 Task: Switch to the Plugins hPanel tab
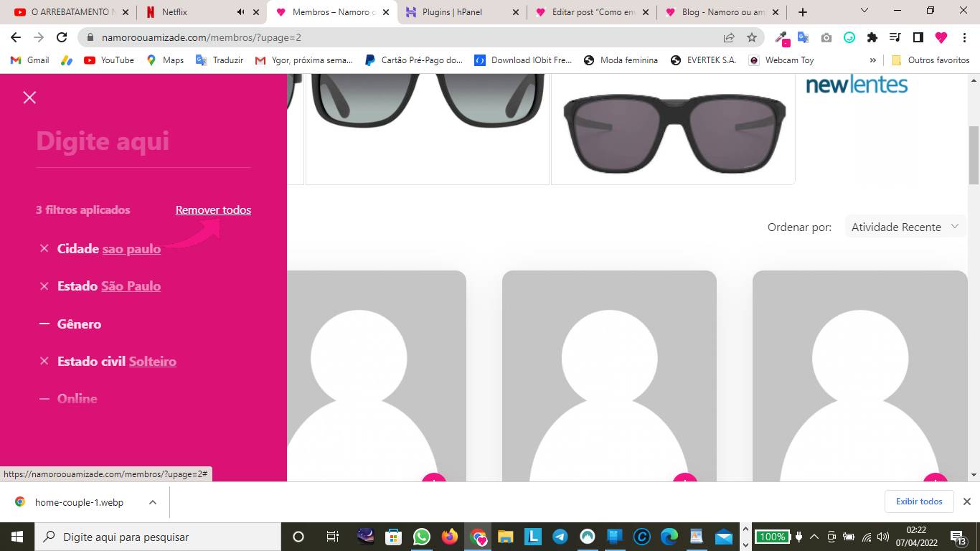pos(452,12)
